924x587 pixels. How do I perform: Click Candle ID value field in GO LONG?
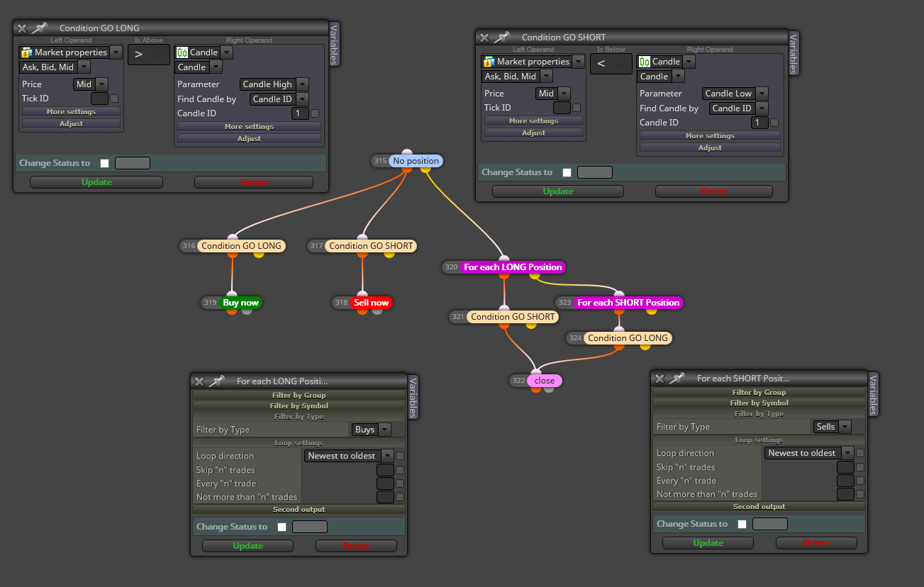click(300, 113)
